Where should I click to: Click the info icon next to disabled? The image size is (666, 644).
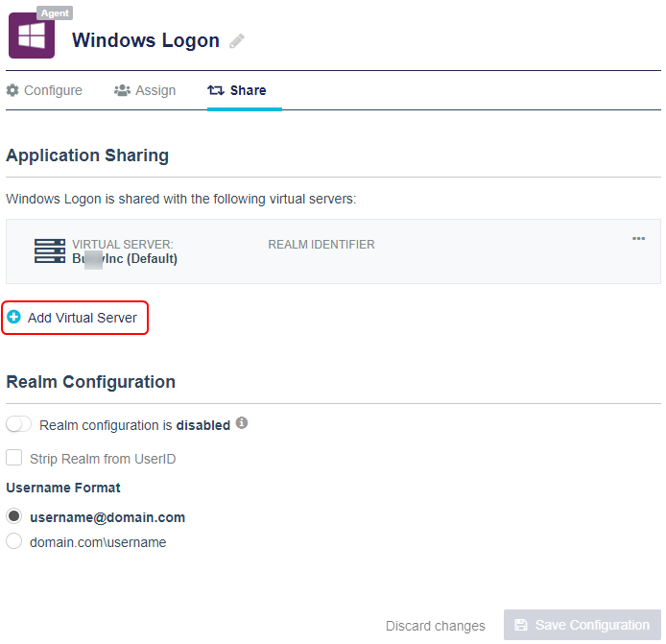click(x=242, y=423)
